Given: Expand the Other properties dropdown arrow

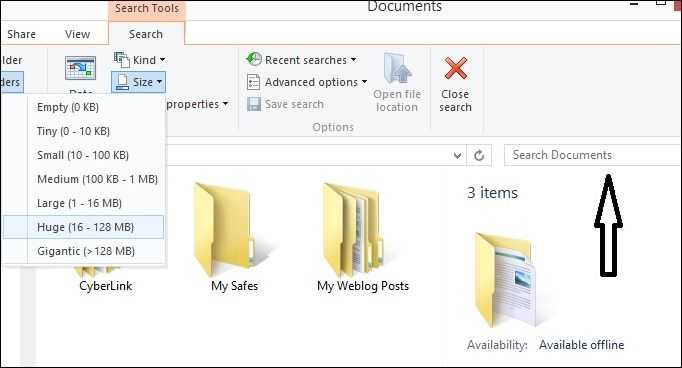Looking at the screenshot, I should [x=225, y=104].
